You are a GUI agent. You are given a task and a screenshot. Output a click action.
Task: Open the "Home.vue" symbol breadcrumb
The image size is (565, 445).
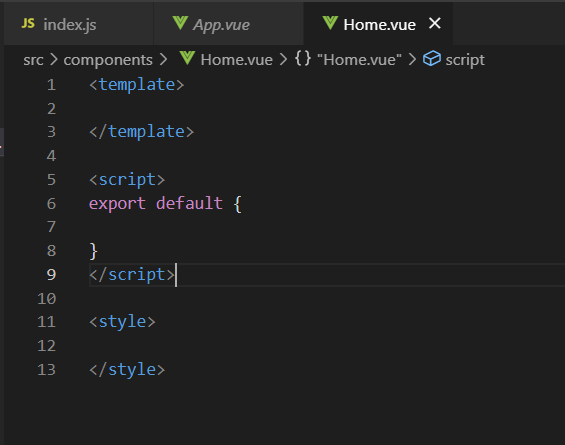point(359,60)
